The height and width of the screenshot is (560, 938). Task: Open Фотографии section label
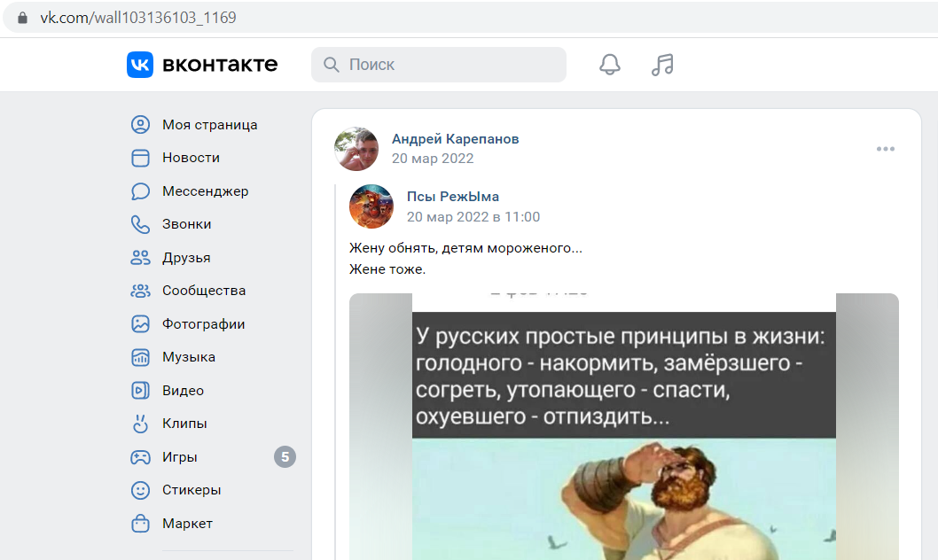(203, 324)
